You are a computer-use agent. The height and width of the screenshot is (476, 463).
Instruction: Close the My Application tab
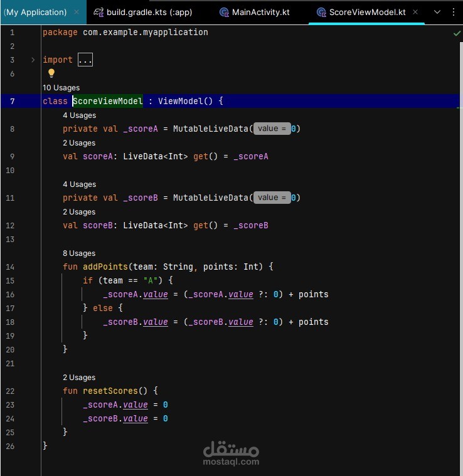coord(77,12)
